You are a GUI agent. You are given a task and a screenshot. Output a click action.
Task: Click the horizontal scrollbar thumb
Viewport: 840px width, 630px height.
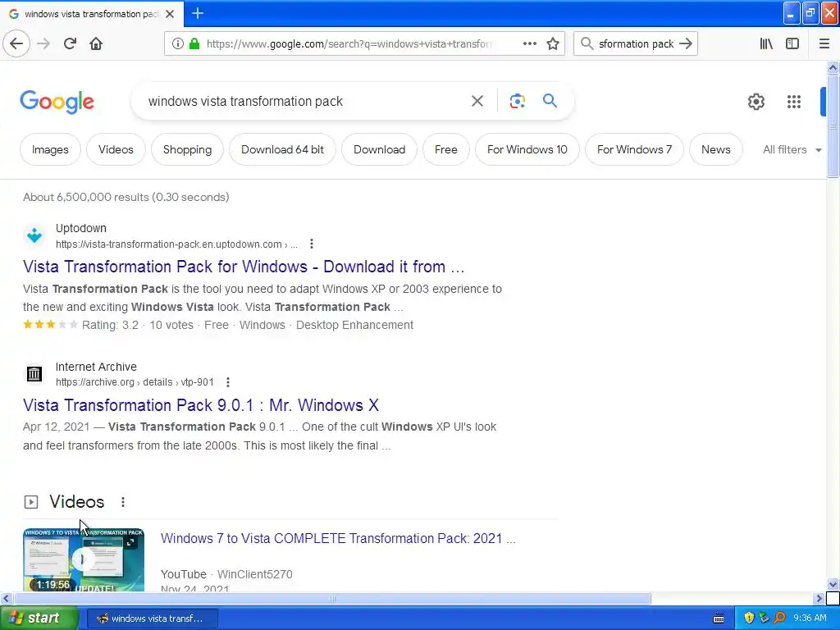pyautogui.click(x=332, y=598)
